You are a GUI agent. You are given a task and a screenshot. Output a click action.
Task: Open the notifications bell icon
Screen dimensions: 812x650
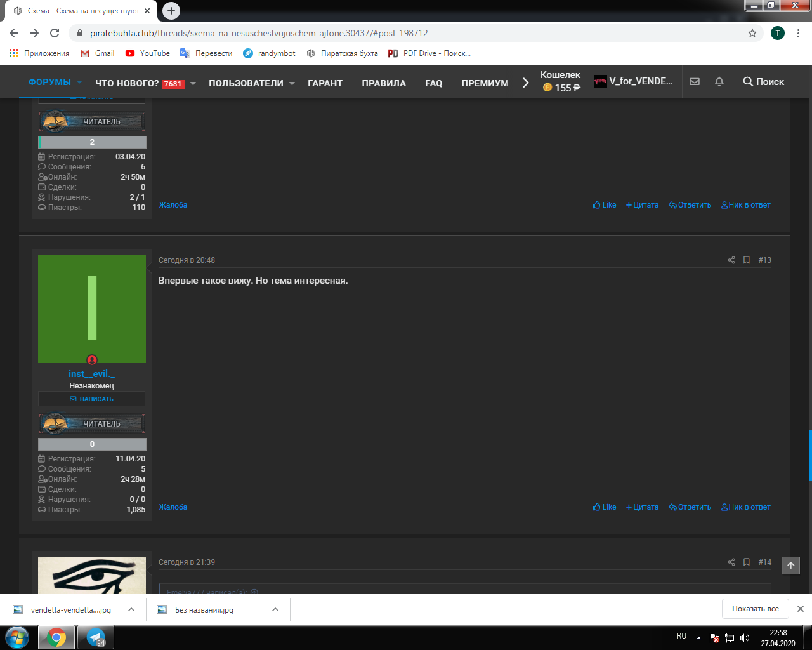719,82
